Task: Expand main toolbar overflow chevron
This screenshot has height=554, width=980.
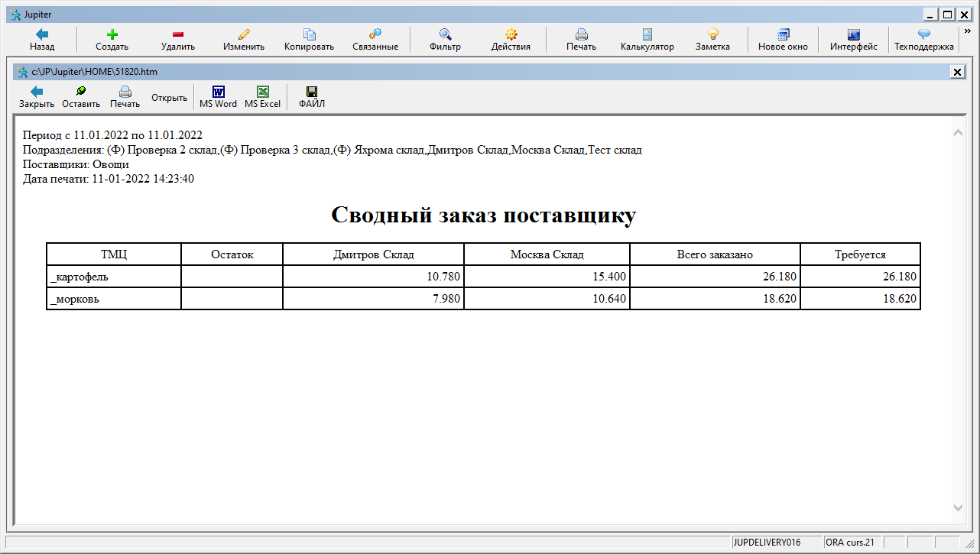Action: pyautogui.click(x=968, y=31)
